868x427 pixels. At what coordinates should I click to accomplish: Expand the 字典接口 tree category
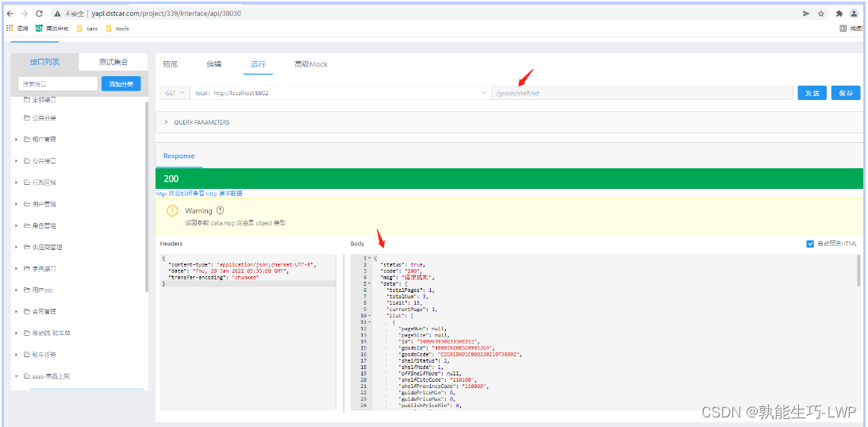(x=16, y=268)
